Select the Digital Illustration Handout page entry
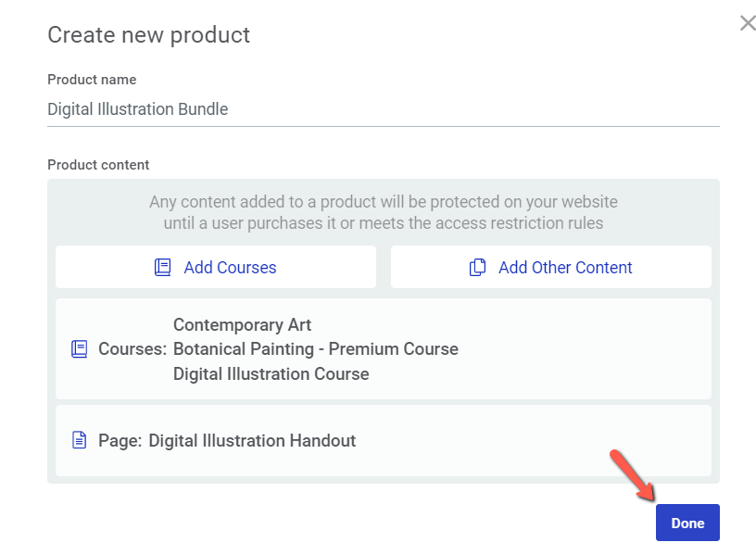Viewport: 756px width, 555px height. [x=252, y=441]
